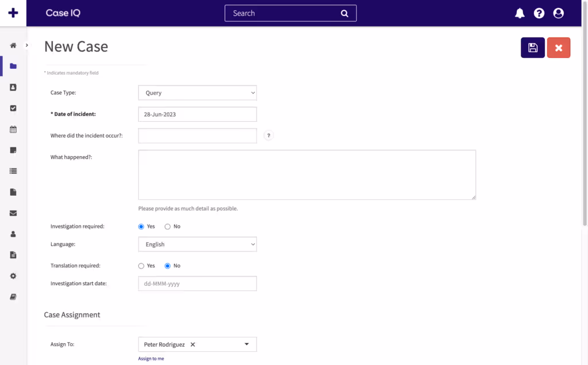Click the plus icon top left corner

(13, 13)
